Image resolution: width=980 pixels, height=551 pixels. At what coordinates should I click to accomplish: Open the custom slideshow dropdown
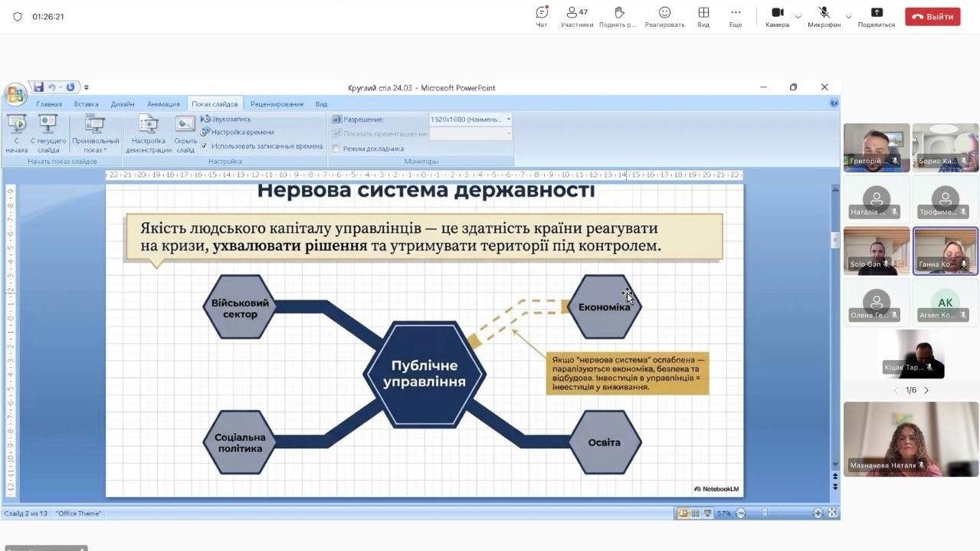tap(95, 134)
